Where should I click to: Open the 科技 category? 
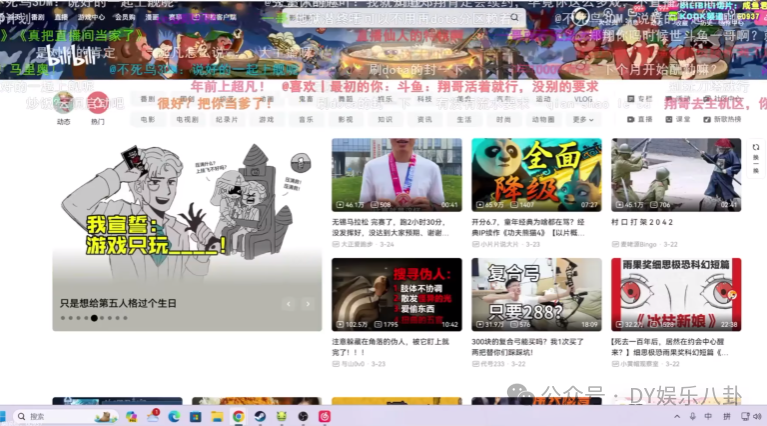coord(425,99)
